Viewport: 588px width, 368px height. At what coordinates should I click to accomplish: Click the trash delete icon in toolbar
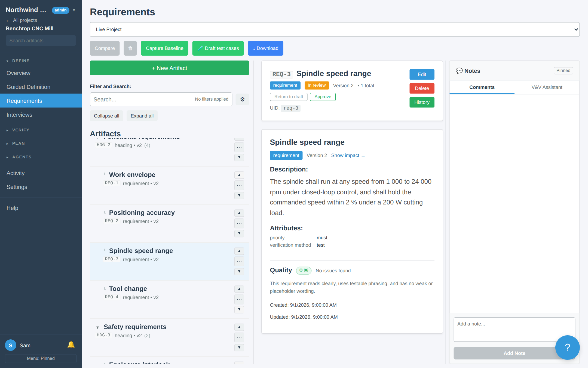[x=130, y=48]
